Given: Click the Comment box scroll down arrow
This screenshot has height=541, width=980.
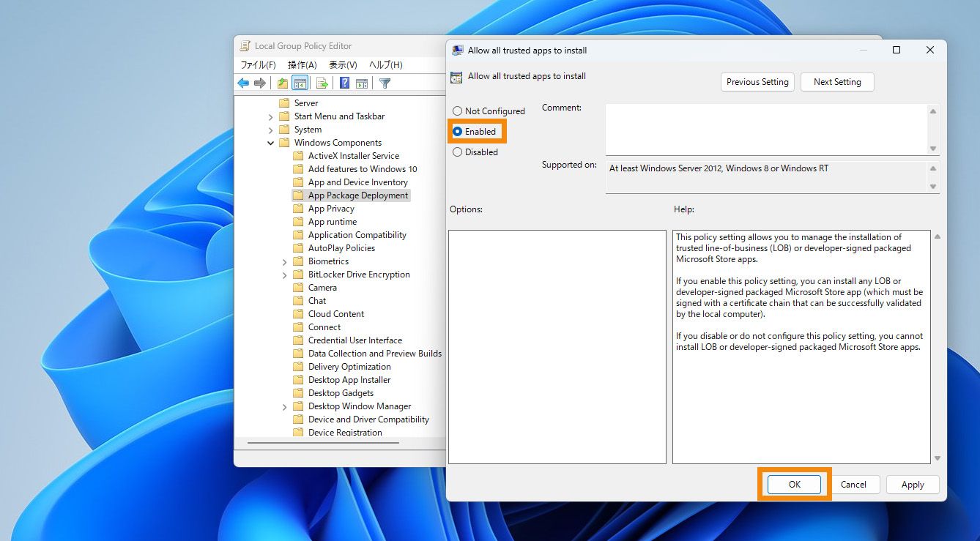Looking at the screenshot, I should (933, 149).
